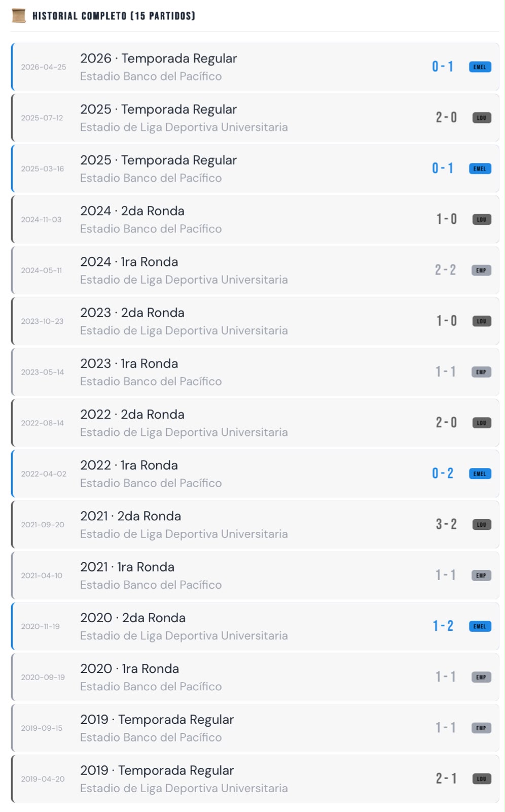
Task: Select the 2022 · 2da Ronda match title
Action: coord(132,415)
